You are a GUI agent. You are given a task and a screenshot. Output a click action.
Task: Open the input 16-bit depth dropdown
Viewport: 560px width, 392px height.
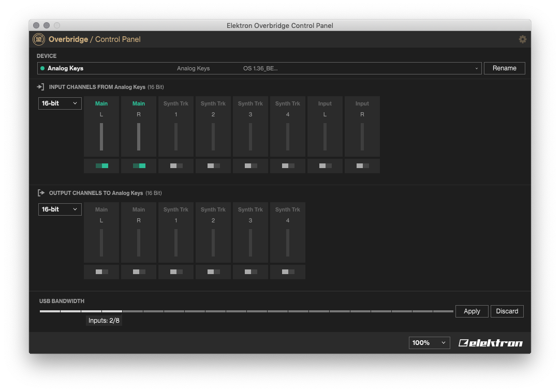pyautogui.click(x=60, y=103)
